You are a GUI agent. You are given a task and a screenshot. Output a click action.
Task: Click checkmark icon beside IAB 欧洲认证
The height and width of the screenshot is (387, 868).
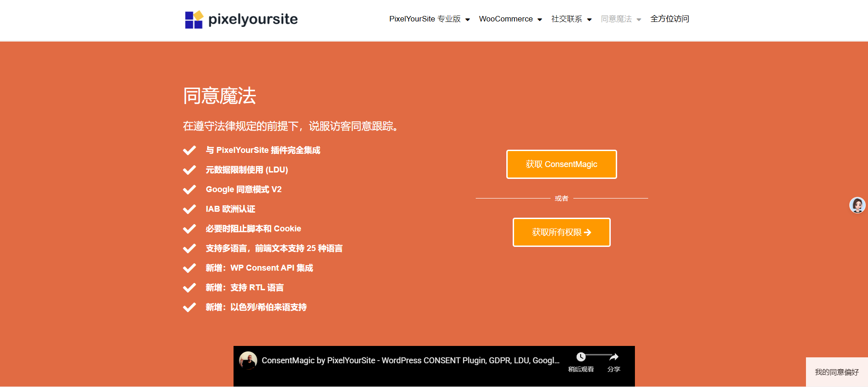point(189,209)
